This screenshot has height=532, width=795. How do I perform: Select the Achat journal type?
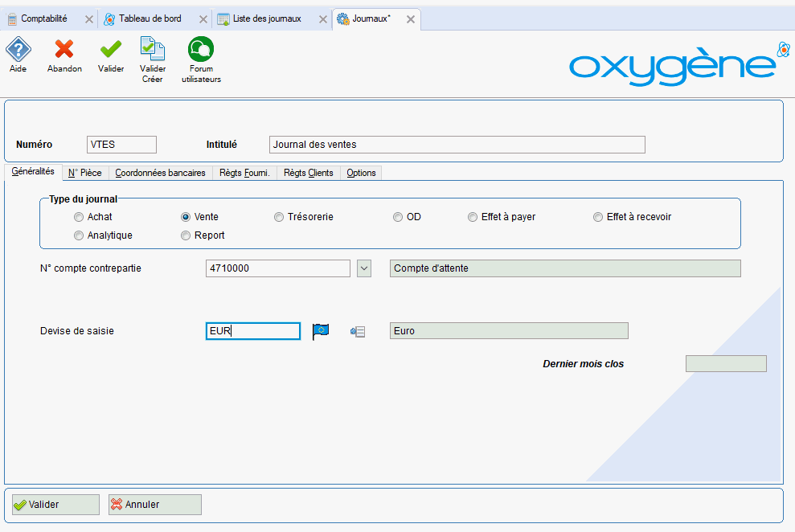[79, 217]
